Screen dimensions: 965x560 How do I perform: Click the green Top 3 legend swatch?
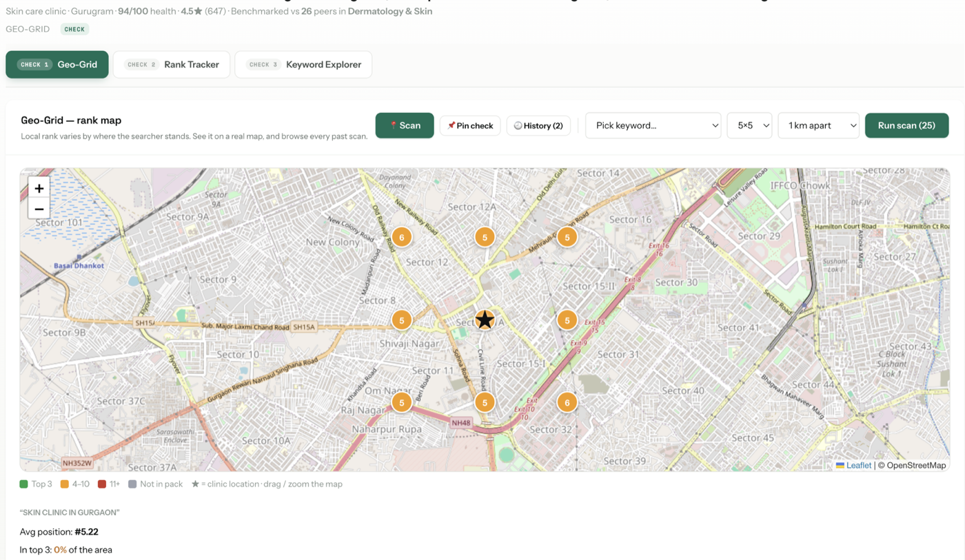(24, 484)
